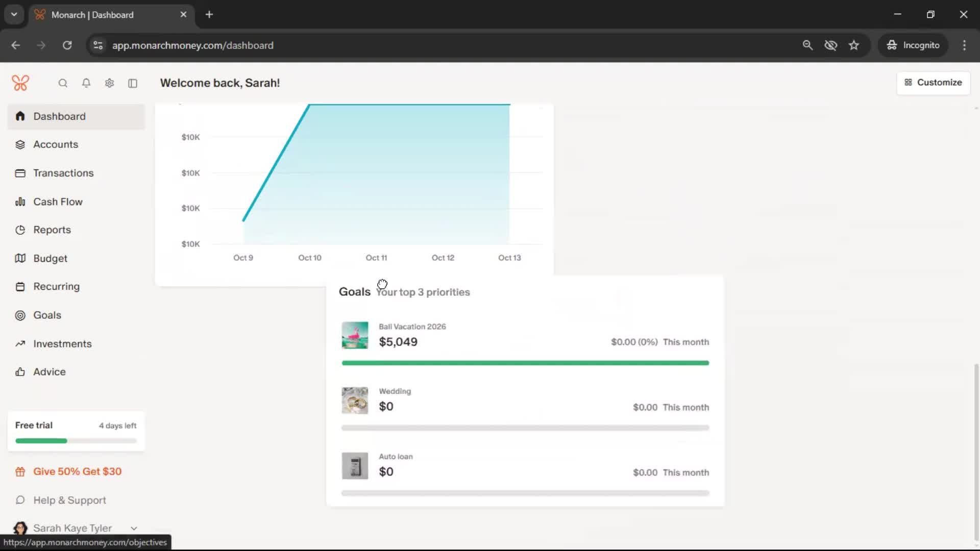The width and height of the screenshot is (980, 551).
Task: Collapse sidebar with panel toggle icon
Action: [133, 83]
